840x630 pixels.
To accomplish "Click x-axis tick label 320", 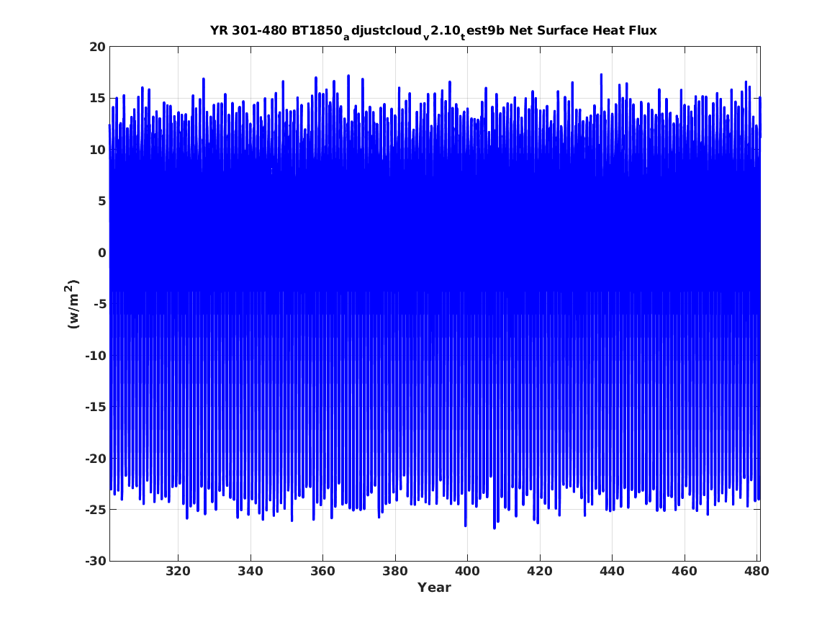I will (x=178, y=571).
